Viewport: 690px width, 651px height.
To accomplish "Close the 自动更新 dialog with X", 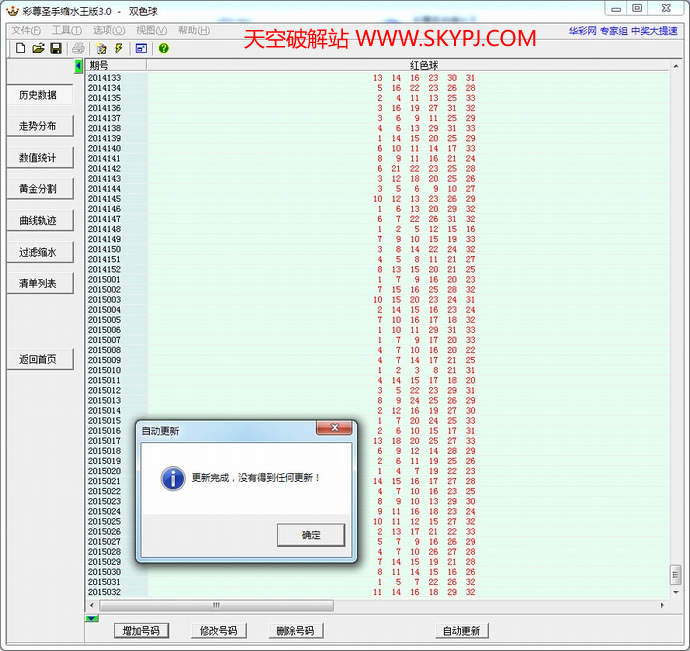I will click(333, 428).
